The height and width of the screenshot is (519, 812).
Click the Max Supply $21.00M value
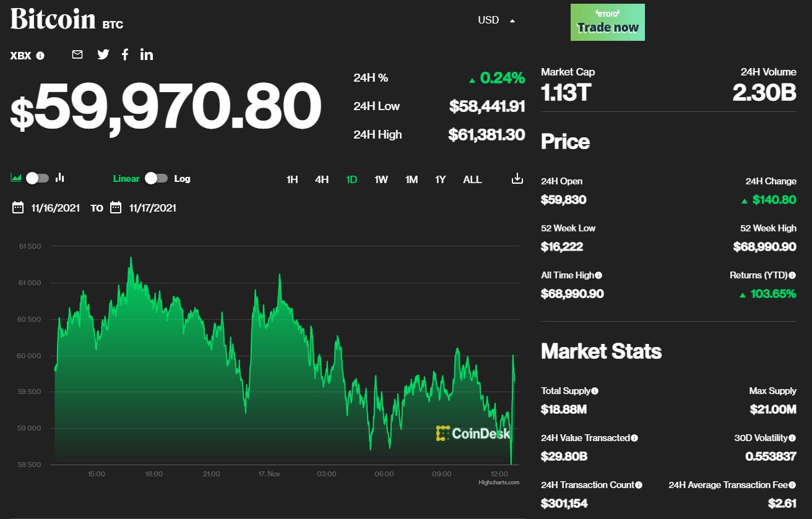coord(774,410)
